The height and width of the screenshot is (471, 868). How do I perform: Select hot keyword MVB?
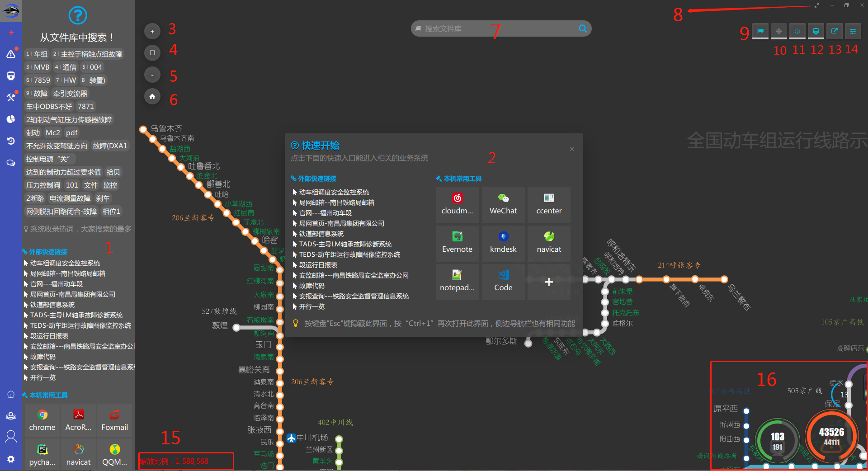click(x=38, y=67)
